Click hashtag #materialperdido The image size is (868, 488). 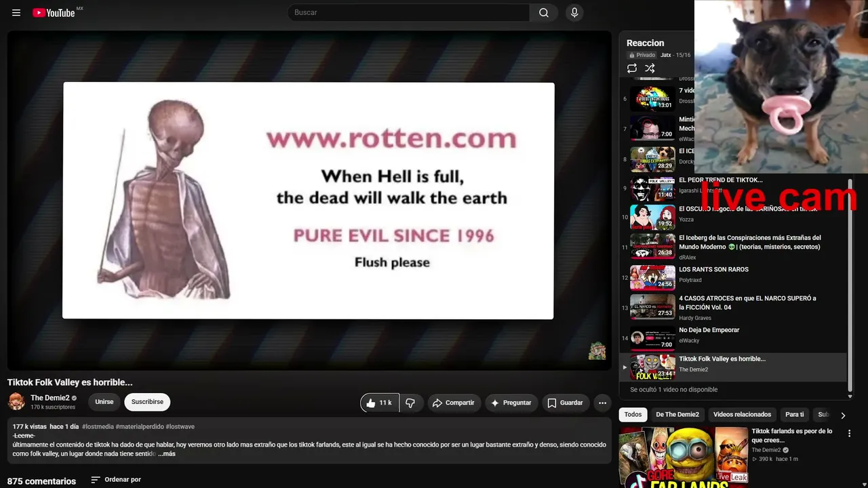click(140, 426)
